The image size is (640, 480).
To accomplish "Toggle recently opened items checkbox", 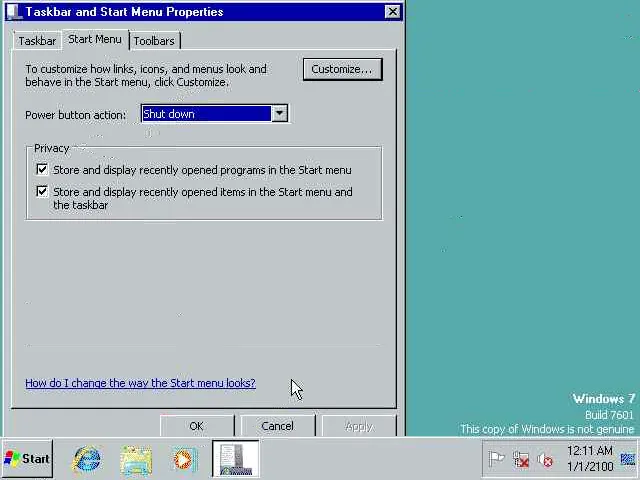I will pos(42,191).
